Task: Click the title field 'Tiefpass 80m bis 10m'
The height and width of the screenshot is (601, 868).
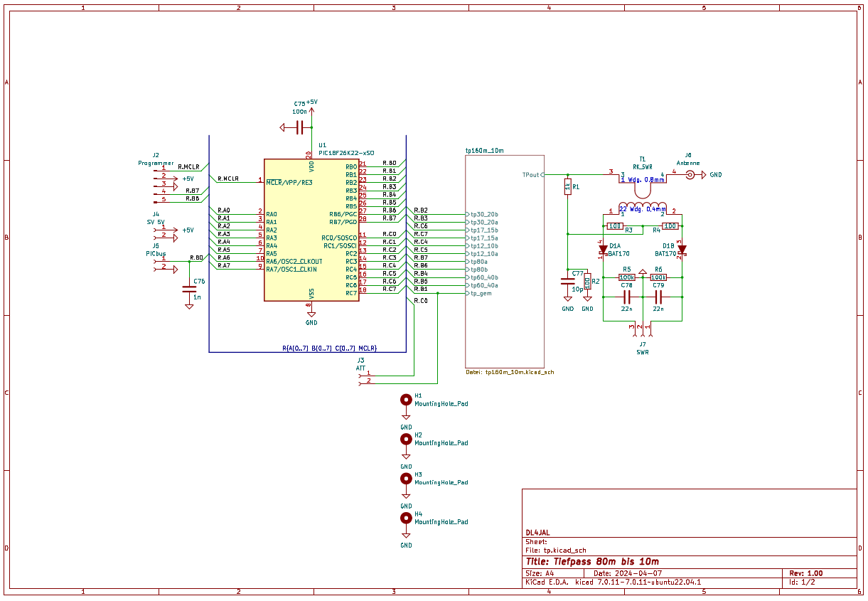Action: pyautogui.click(x=592, y=561)
